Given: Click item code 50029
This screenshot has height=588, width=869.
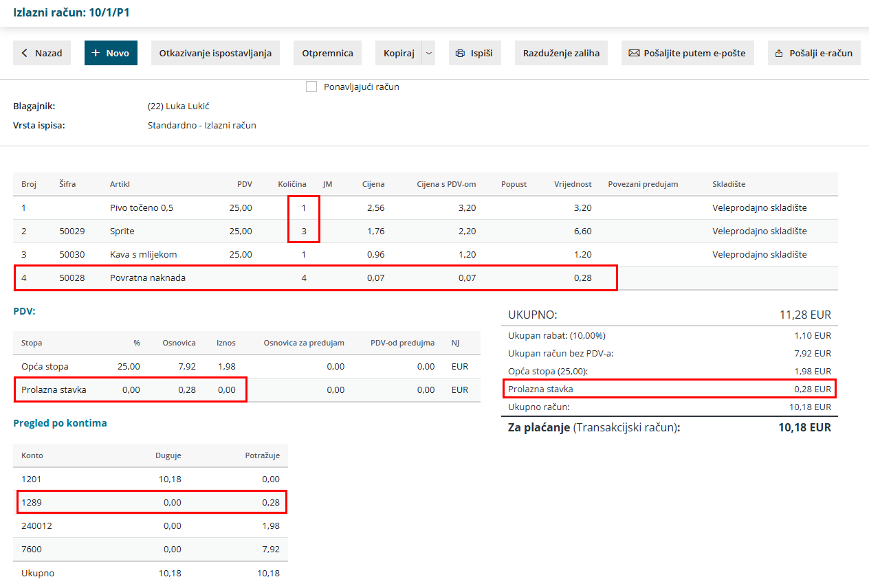Looking at the screenshot, I should click(x=72, y=231).
